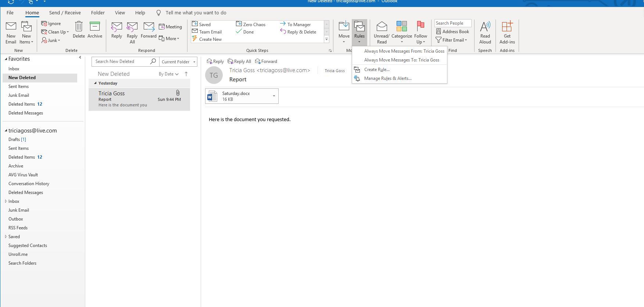Toggle sort order arrow
The height and width of the screenshot is (307, 644).
pyautogui.click(x=186, y=74)
